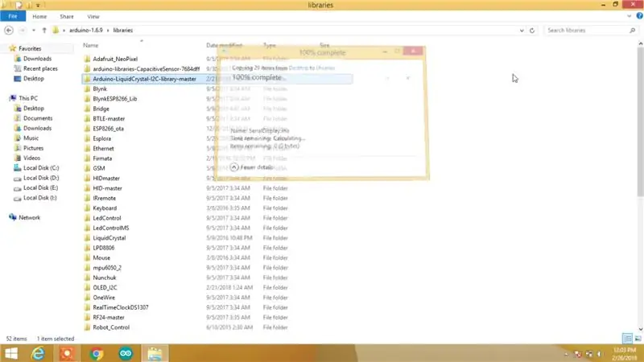Select the Keyboard folder
This screenshot has height=362, width=644.
(105, 208)
